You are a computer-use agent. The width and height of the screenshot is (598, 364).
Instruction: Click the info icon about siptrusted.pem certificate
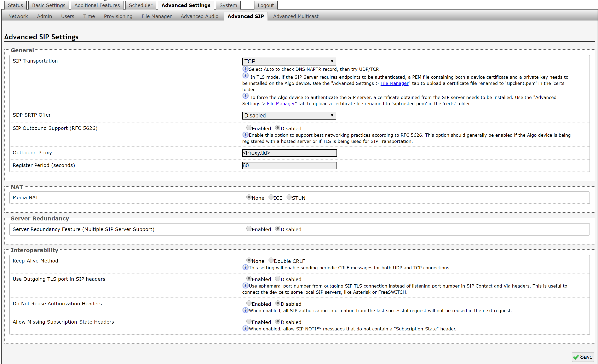click(245, 96)
